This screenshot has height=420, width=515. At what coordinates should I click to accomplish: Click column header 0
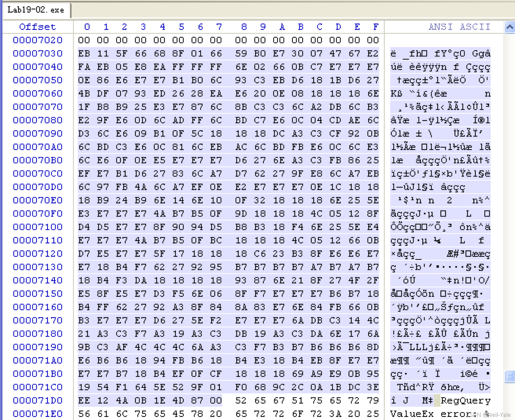87,27
